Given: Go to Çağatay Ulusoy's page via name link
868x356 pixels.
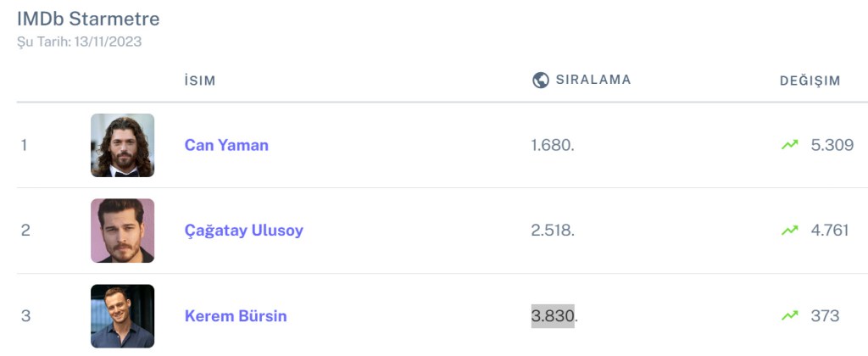Looking at the screenshot, I should coord(243,231).
